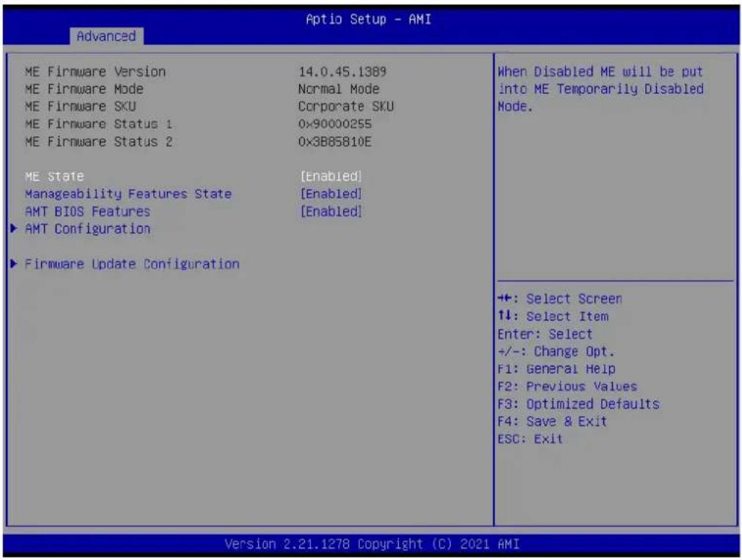Open the AMT Configuration submenu
This screenshot has height=560, width=742.
[87, 229]
